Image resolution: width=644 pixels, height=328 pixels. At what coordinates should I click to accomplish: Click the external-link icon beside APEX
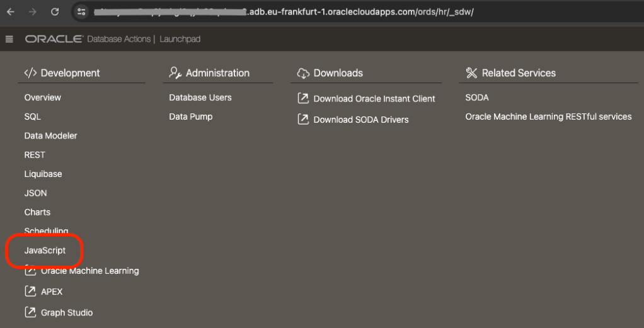(x=30, y=291)
